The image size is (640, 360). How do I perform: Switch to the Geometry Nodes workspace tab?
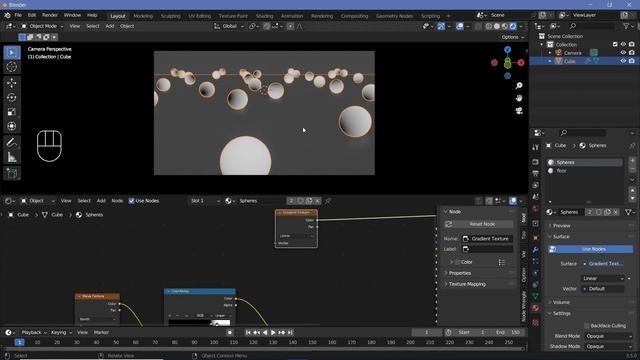tap(394, 16)
